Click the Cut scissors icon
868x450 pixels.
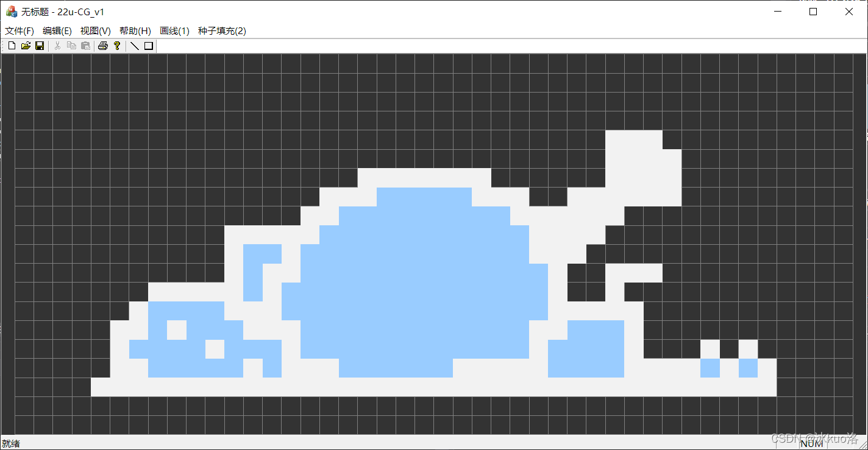(x=57, y=46)
